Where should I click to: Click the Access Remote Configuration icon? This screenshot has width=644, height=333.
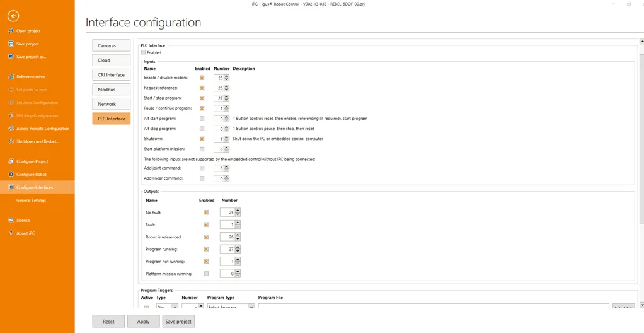(x=11, y=128)
